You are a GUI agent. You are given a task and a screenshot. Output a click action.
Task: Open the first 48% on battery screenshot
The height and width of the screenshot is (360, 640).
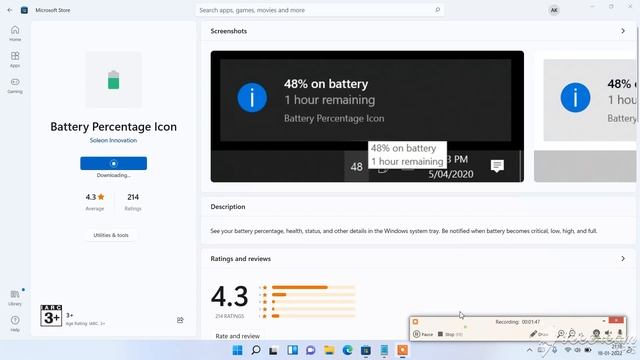pos(367,116)
